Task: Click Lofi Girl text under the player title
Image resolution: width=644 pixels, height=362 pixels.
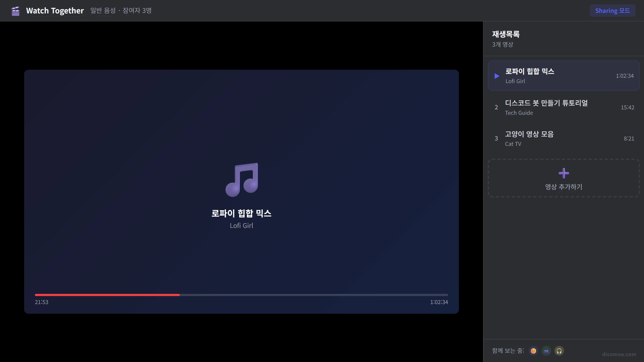Action: [241, 226]
